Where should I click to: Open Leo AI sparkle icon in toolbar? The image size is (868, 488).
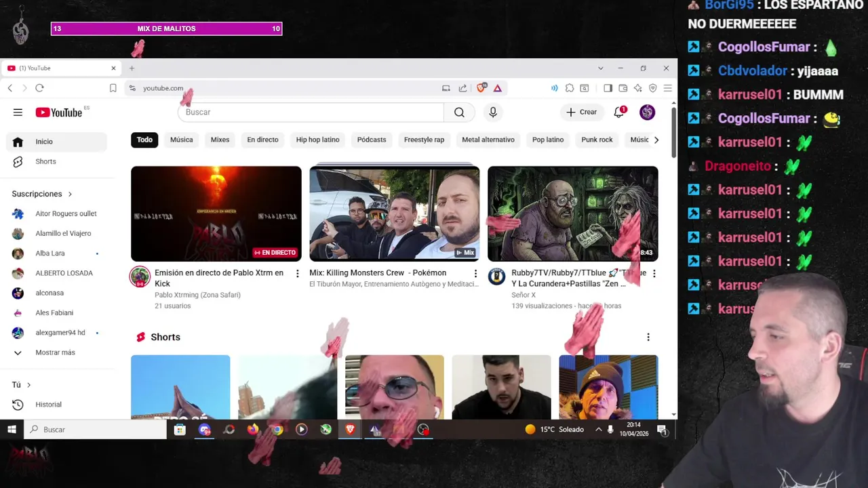[637, 88]
